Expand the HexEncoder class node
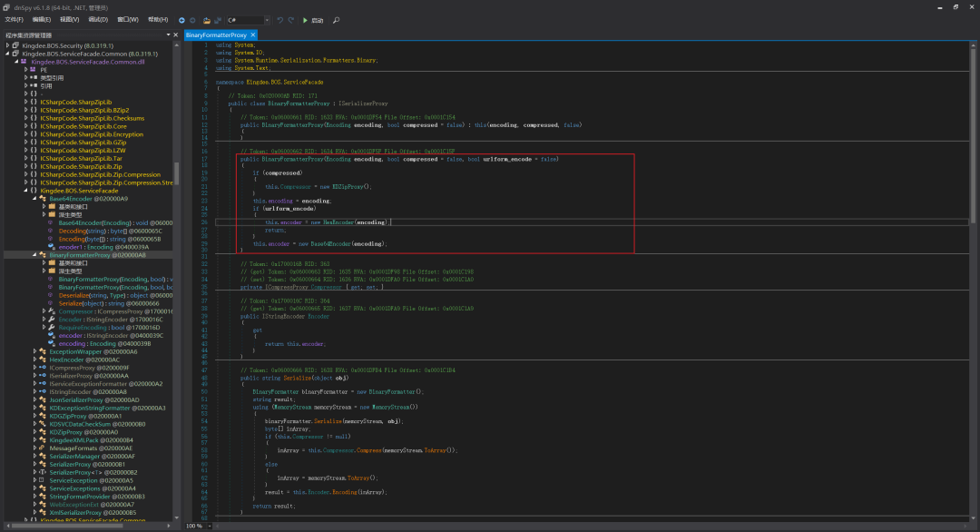This screenshot has width=980, height=532. (35, 360)
